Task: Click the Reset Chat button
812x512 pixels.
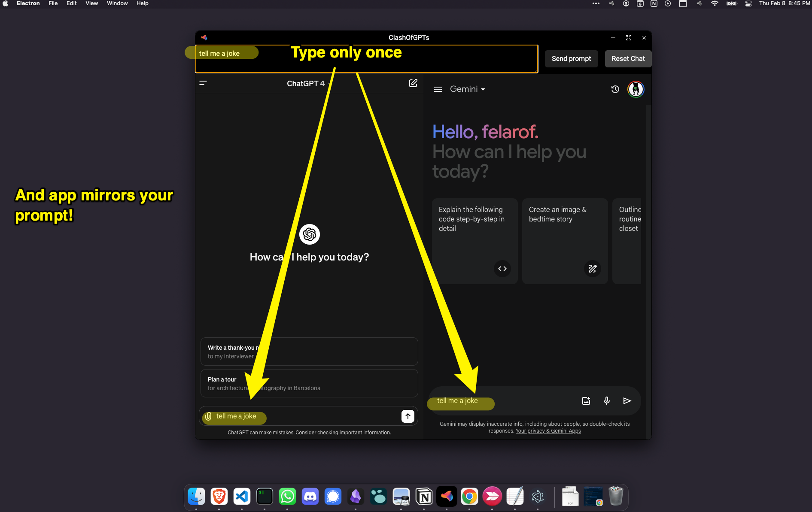Action: 628,58
